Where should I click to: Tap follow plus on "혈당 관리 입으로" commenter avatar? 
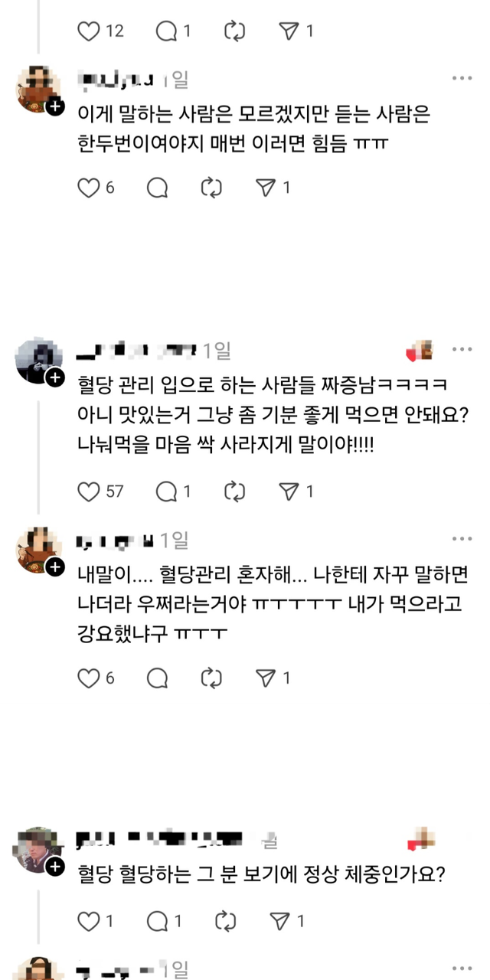click(x=54, y=377)
